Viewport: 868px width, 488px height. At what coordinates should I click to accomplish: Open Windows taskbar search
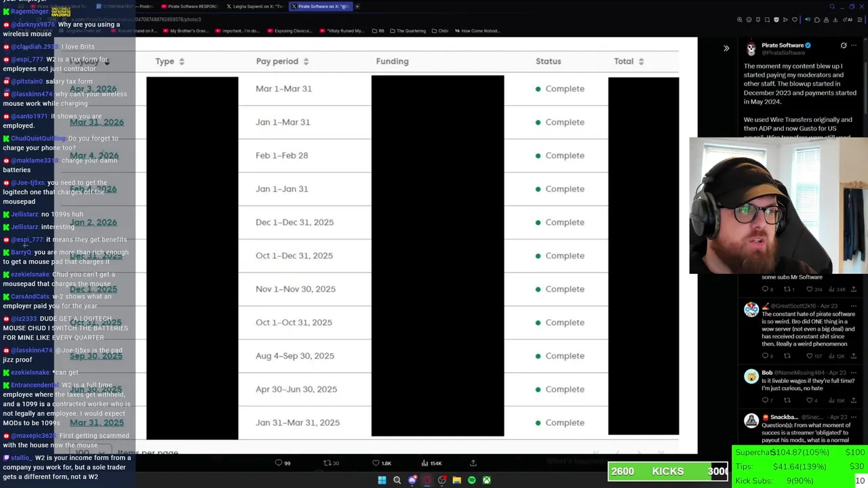(x=397, y=481)
